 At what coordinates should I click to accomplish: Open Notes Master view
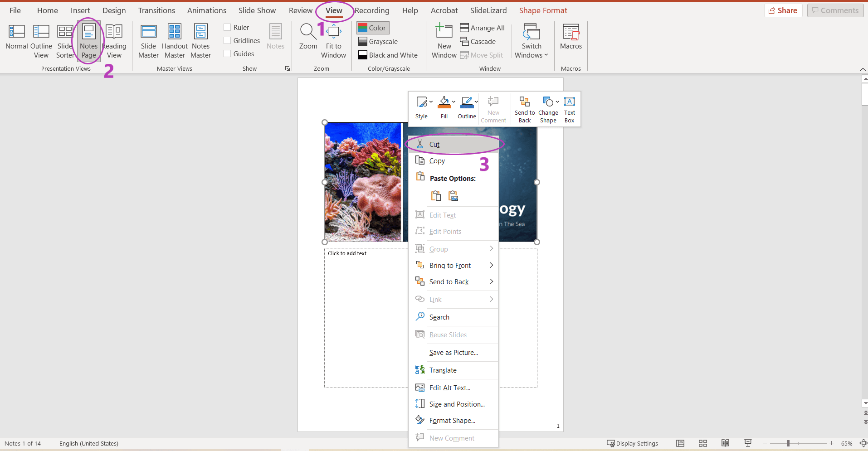pyautogui.click(x=201, y=41)
